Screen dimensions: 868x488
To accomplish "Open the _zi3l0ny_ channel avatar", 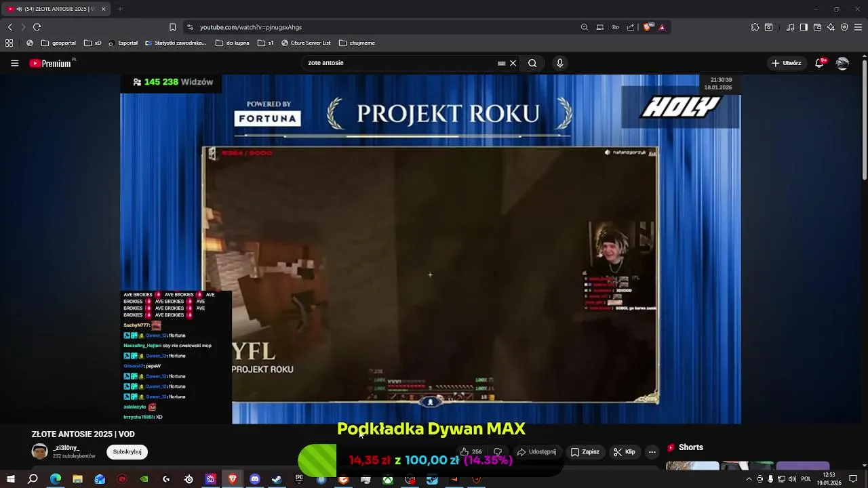I will pos(40,451).
